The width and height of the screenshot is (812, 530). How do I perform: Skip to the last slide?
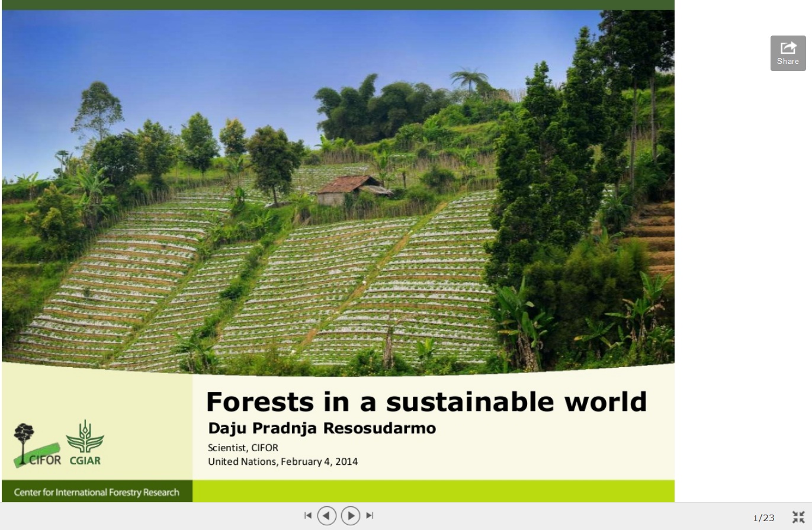[370, 515]
